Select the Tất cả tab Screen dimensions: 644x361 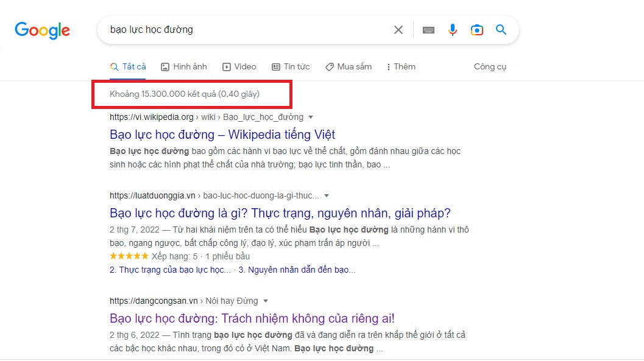click(128, 67)
